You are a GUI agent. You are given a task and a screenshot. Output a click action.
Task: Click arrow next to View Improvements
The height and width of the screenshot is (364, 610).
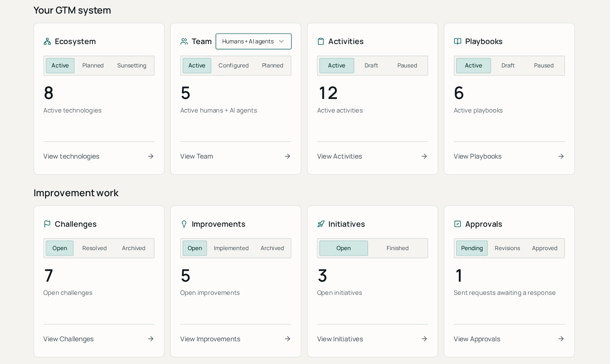[x=288, y=339]
